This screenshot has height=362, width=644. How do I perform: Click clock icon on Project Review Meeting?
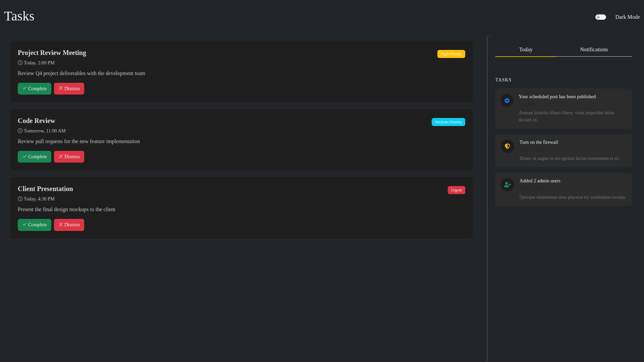(x=20, y=63)
